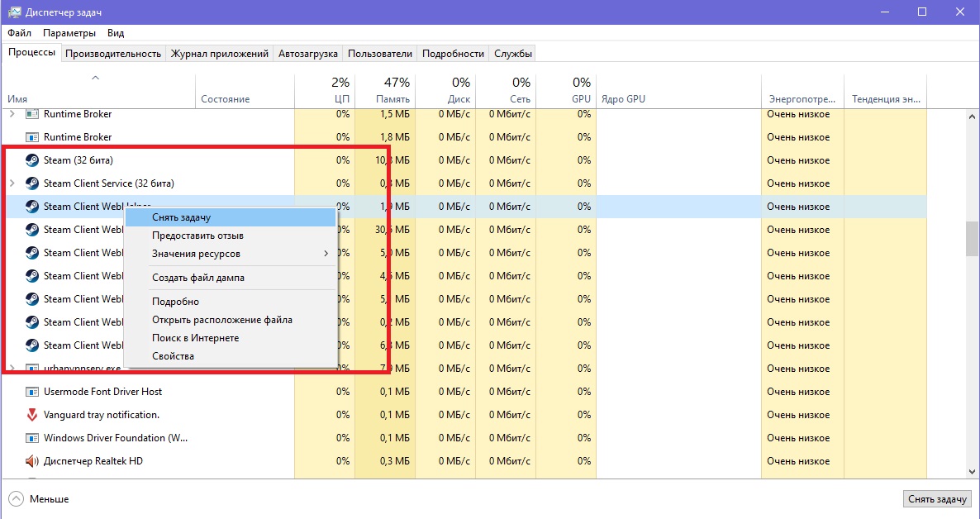The height and width of the screenshot is (519, 980).
Task: Click the Runtime Broker name with 1,8 МБ memory
Action: 78,137
